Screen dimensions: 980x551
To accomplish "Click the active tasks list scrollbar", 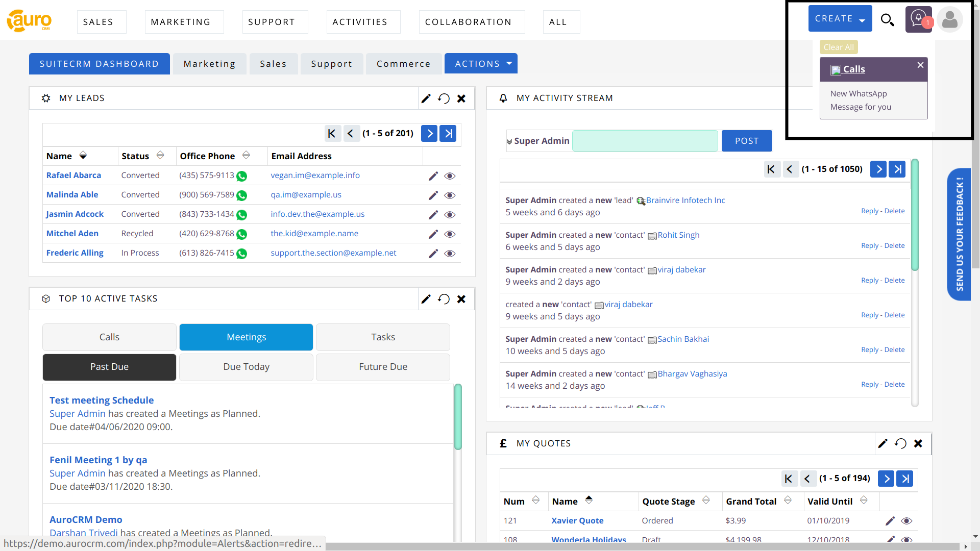I will tap(458, 416).
